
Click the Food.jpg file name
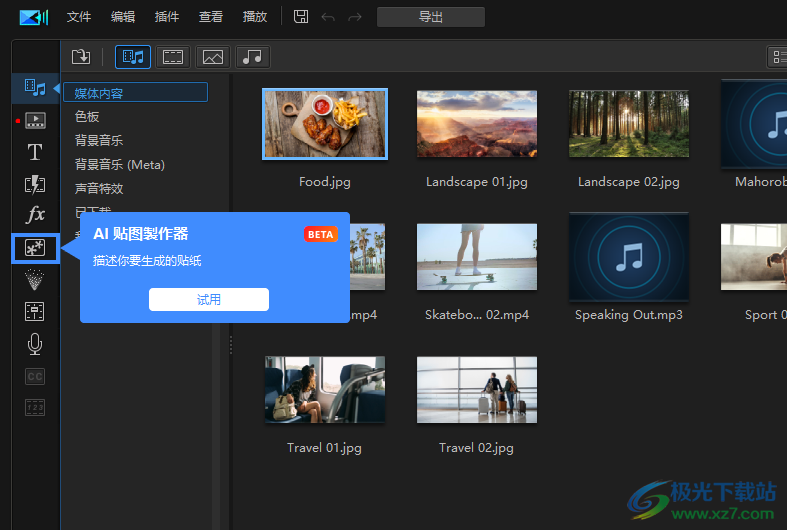325,182
